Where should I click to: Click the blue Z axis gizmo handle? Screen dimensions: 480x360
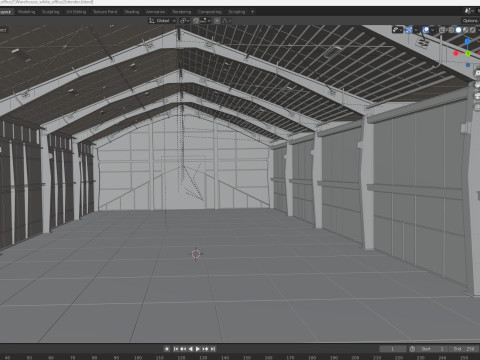pos(468,41)
